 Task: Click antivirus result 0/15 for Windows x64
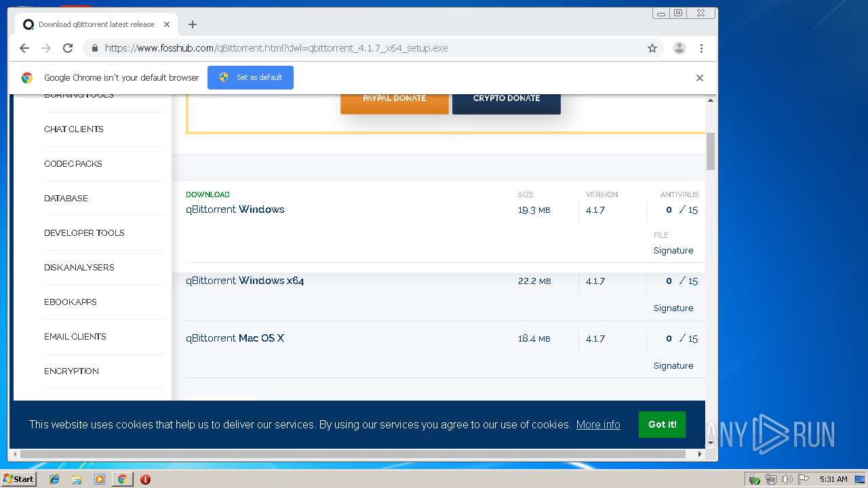[x=682, y=281]
